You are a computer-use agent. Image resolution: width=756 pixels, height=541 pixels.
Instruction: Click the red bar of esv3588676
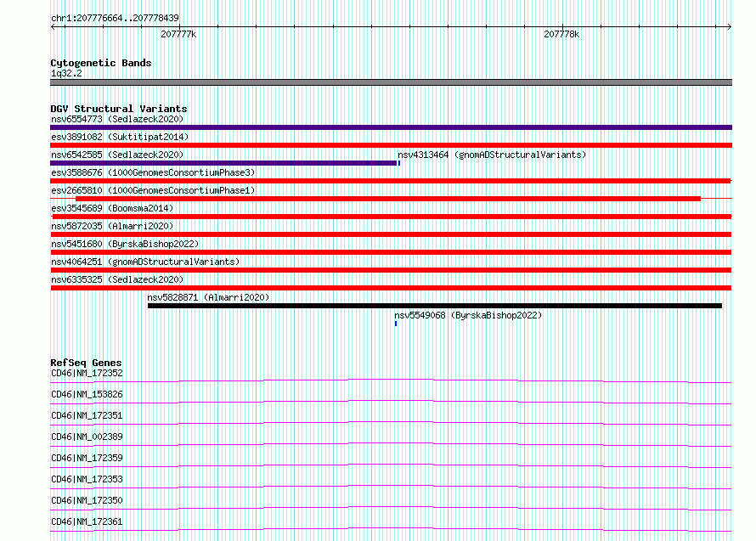pyautogui.click(x=391, y=181)
